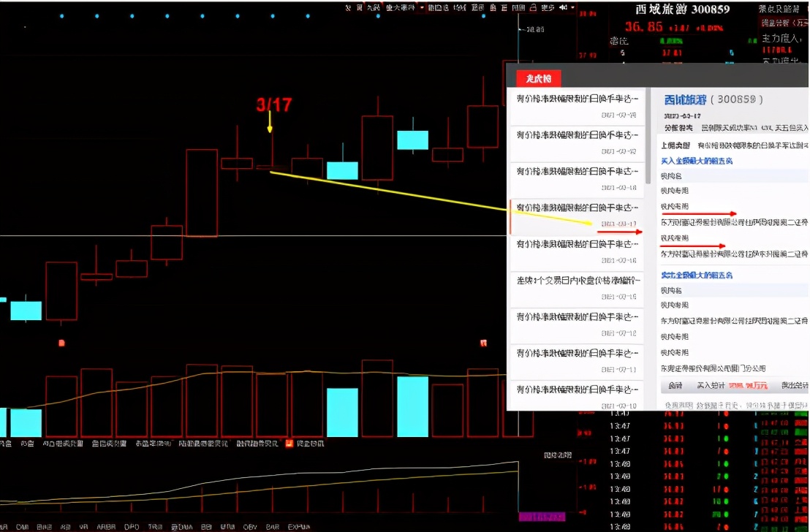Click the blue 西域旅游 stock name link in popup
This screenshot has height=532, width=810.
tap(685, 99)
